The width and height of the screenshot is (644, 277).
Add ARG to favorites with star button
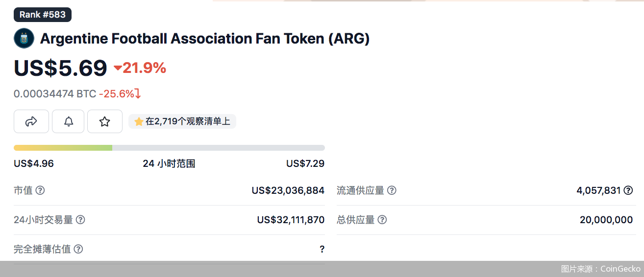[x=105, y=121]
